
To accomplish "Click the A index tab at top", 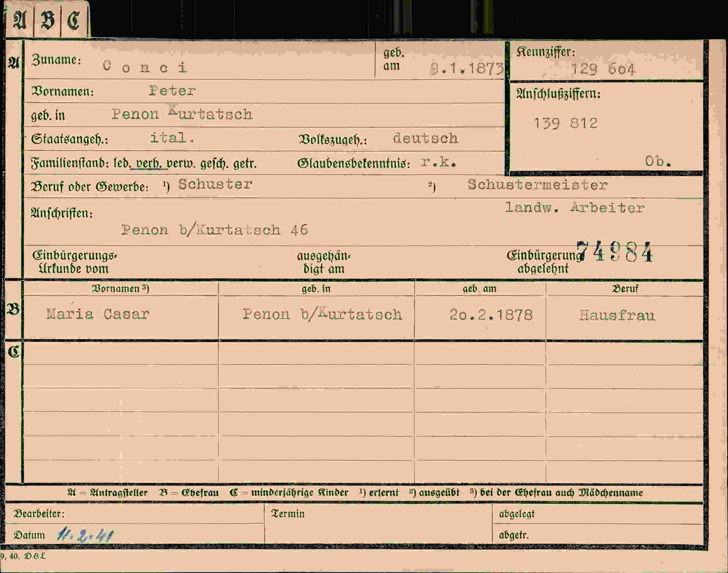I will pyautogui.click(x=20, y=20).
